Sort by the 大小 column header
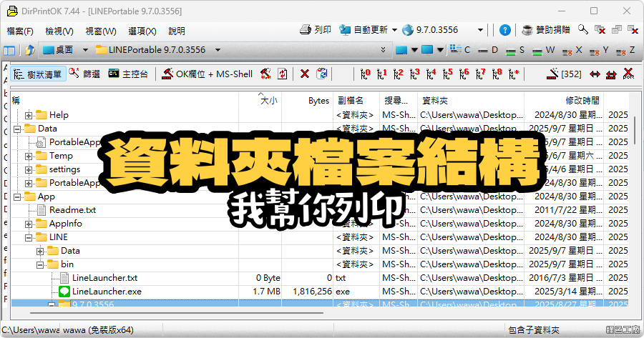Image resolution: width=644 pixels, height=338 pixels. [x=260, y=101]
